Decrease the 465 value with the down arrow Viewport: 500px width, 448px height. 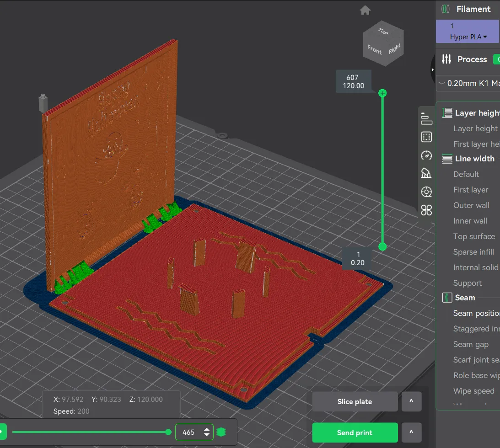207,435
